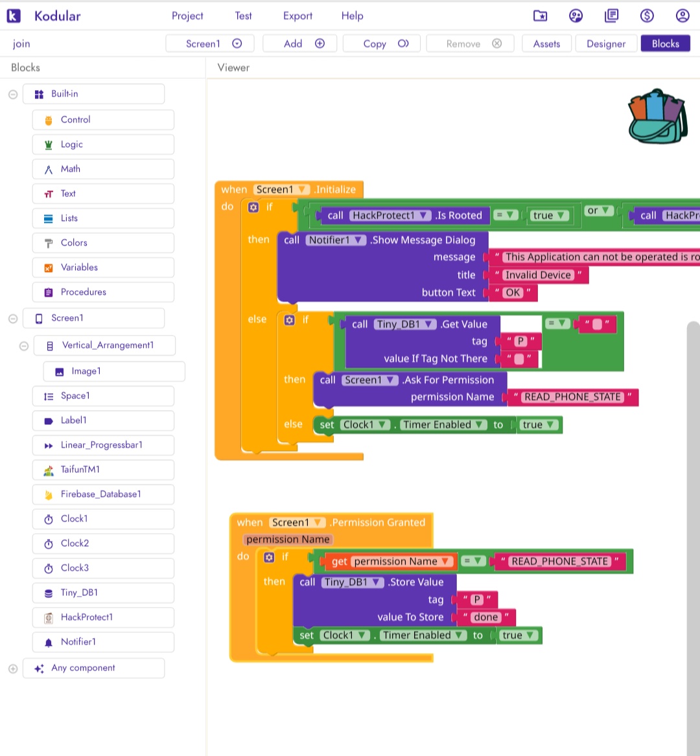The image size is (700, 756).
Task: Collapse the Built-in blocks group
Action: pyautogui.click(x=13, y=95)
